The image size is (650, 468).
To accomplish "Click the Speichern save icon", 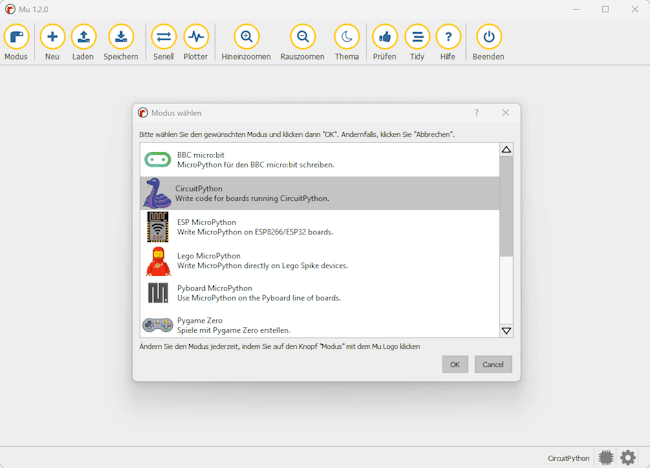I will [121, 38].
